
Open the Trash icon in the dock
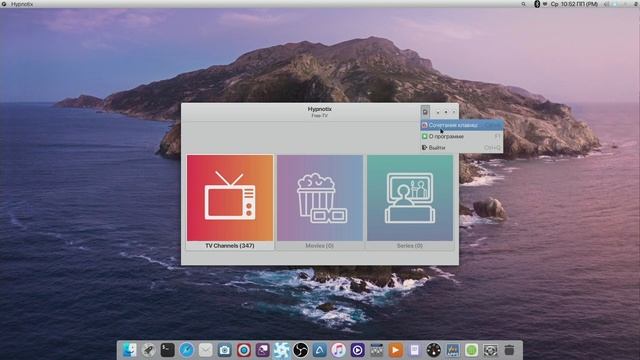click(509, 350)
